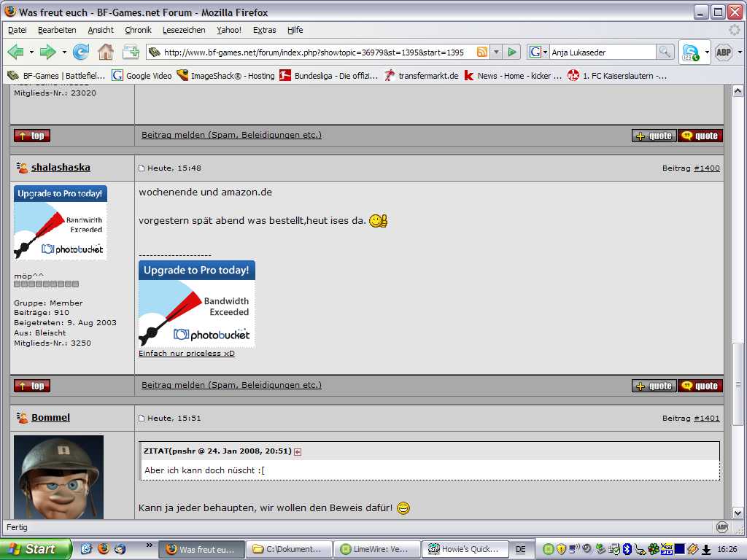Open the Firefox home page
This screenshot has width=747, height=560.
click(106, 52)
